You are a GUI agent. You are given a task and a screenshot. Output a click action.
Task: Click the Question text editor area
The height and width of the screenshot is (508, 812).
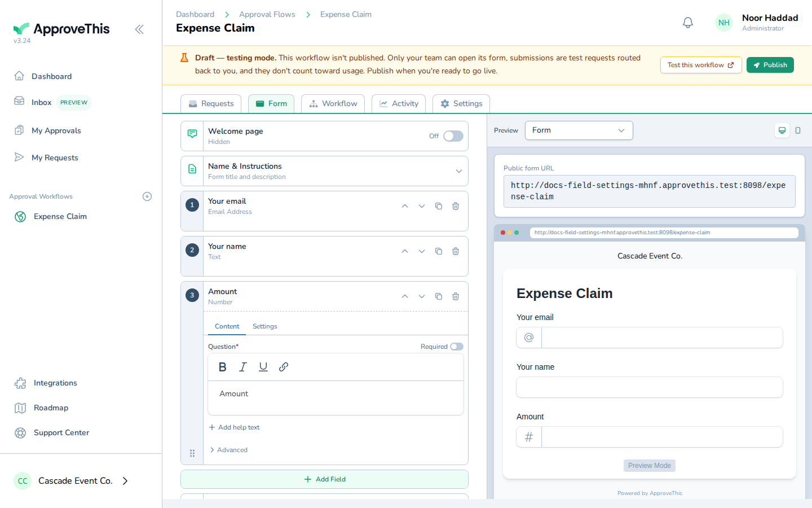click(x=336, y=398)
